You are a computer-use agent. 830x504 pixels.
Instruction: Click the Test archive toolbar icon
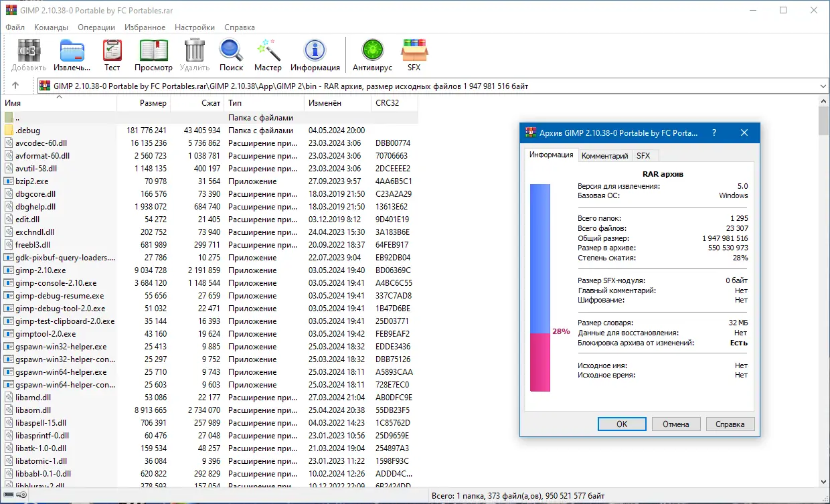point(112,50)
